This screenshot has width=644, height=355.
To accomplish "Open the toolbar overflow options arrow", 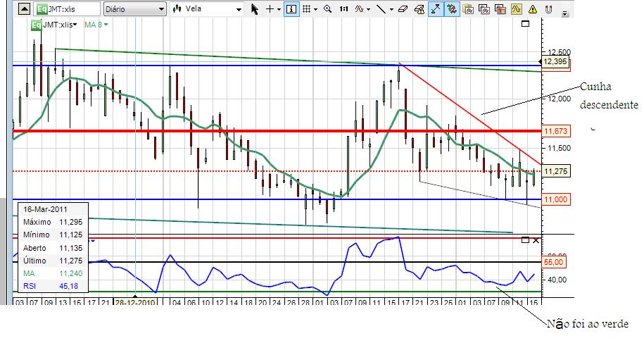I will [565, 13].
